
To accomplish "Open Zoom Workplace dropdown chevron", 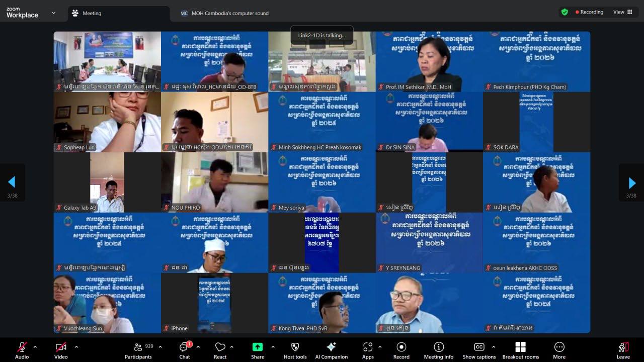I will [53, 13].
